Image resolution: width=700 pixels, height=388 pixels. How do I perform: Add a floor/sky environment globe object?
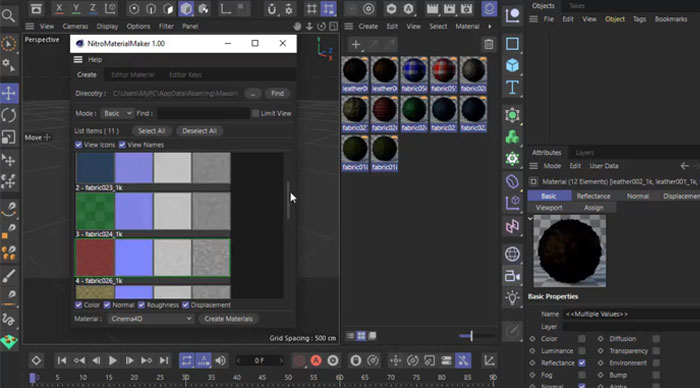tap(512, 254)
